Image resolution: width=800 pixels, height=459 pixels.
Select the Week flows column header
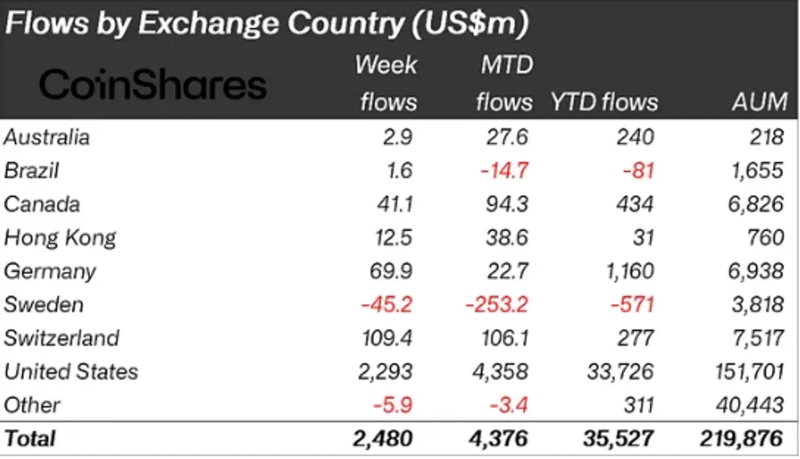388,84
